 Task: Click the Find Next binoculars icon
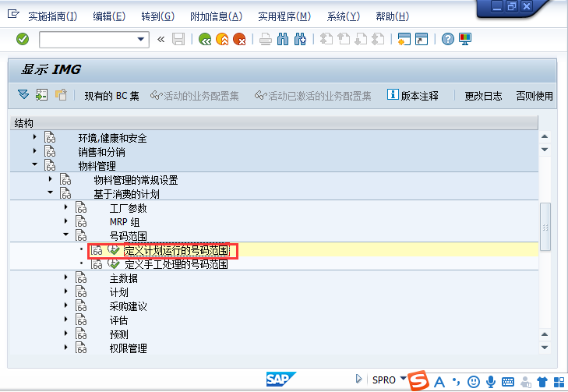300,39
